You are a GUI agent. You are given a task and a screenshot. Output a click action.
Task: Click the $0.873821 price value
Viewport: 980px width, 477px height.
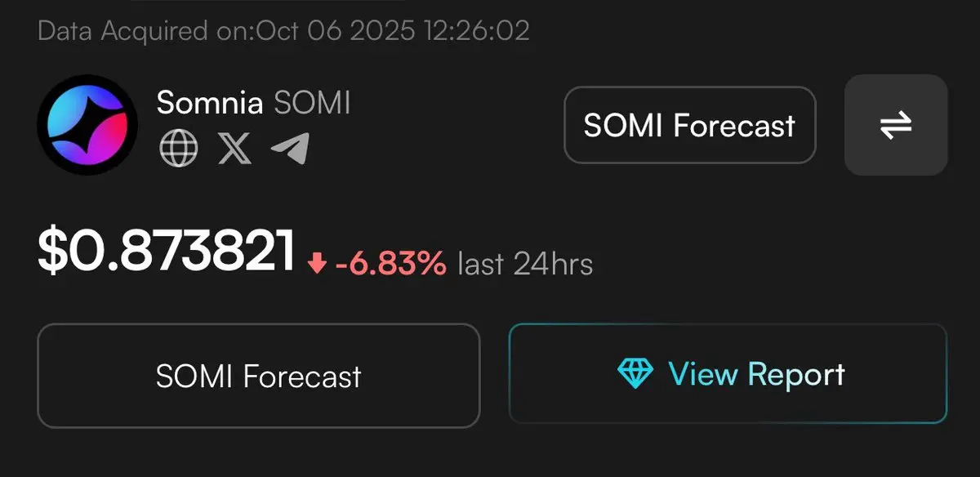coord(167,250)
